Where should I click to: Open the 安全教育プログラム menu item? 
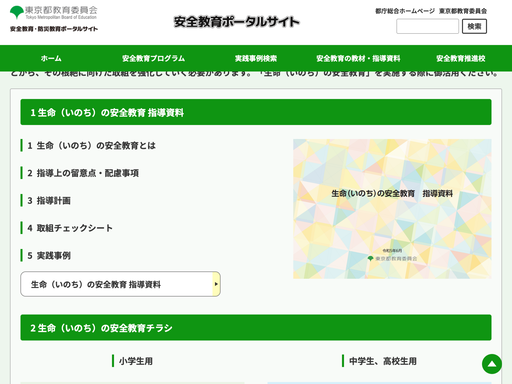pos(153,58)
